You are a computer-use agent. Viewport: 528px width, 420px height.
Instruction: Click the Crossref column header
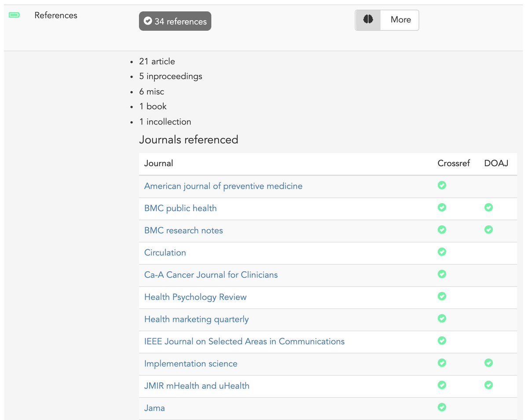[x=454, y=163]
